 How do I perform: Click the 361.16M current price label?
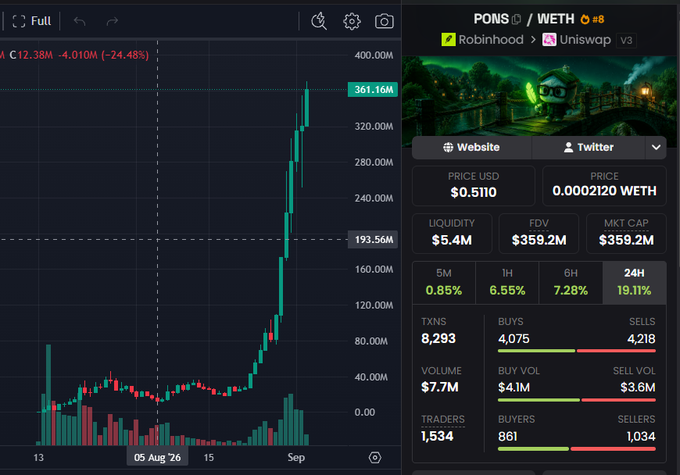click(373, 90)
